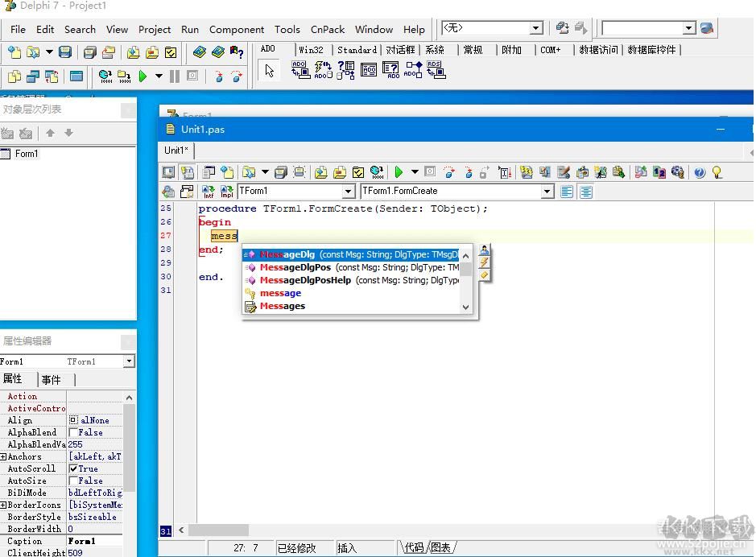Click the Pause button in main toolbar

click(x=175, y=76)
